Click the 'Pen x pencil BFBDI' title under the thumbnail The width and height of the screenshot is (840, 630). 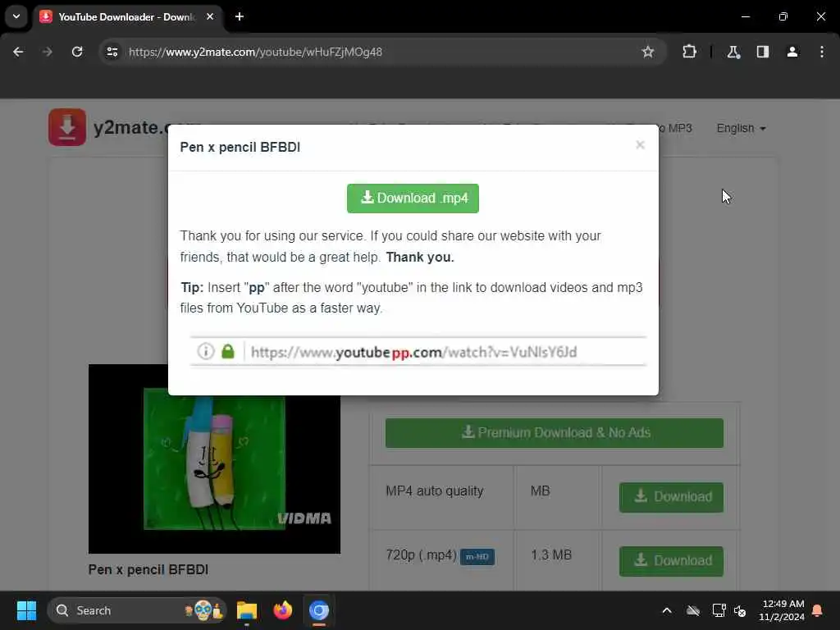point(148,569)
